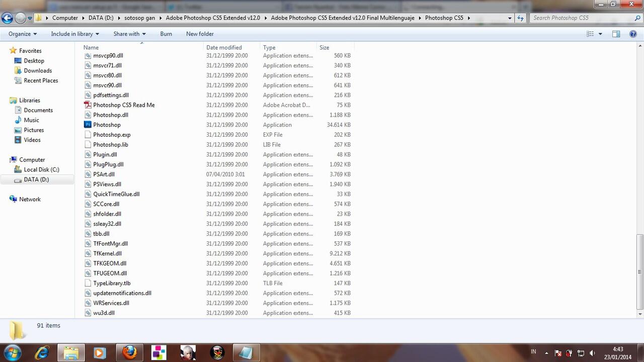Viewport: 644px width, 362px height.
Task: Click the Change your view icon
Action: (x=591, y=34)
